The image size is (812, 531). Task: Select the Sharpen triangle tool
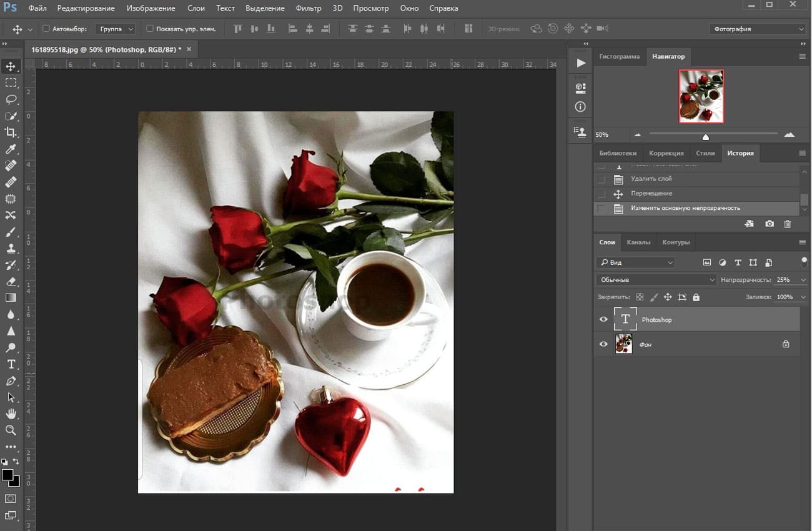11,331
